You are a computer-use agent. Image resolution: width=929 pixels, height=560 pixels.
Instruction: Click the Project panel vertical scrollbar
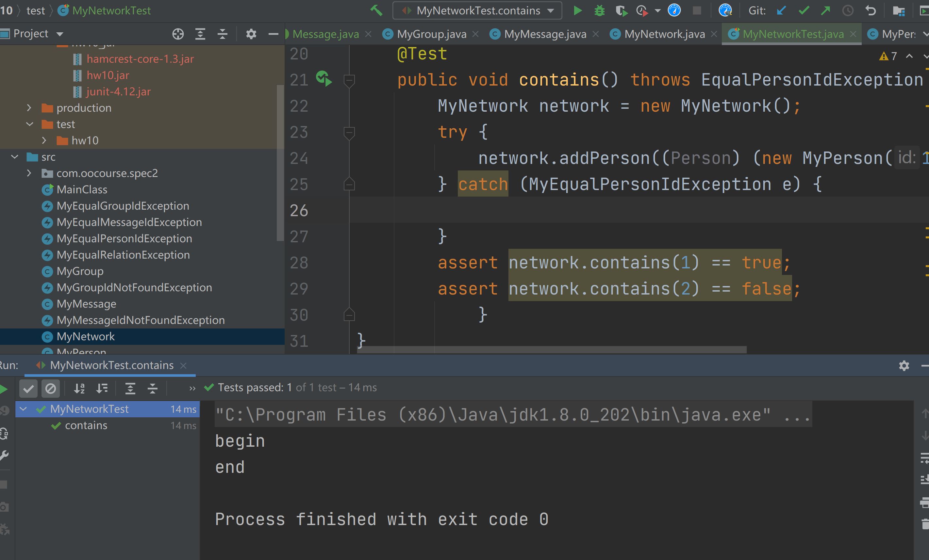pyautogui.click(x=280, y=162)
